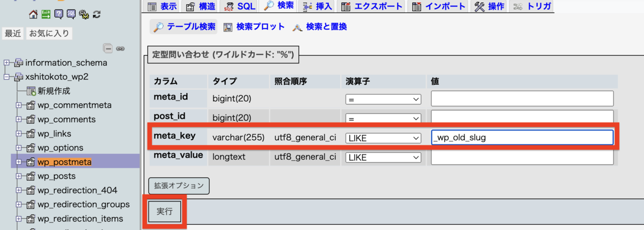Click the varchar(255) type cell

[x=238, y=138]
